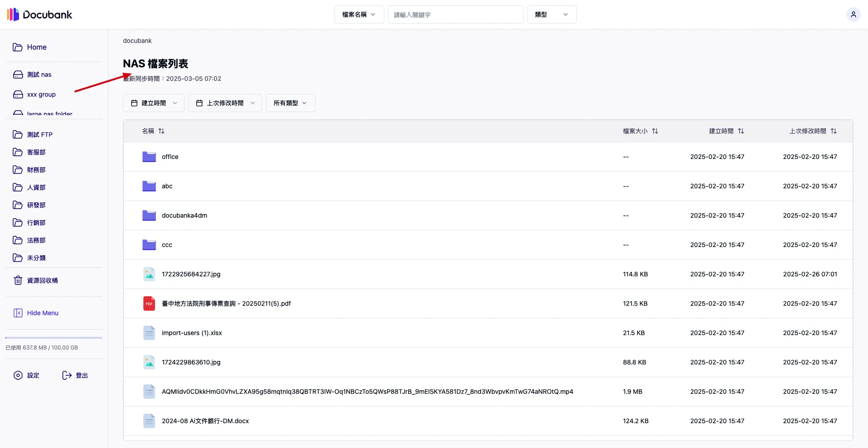Toggle sort by 上次修改時間 column

coord(834,131)
